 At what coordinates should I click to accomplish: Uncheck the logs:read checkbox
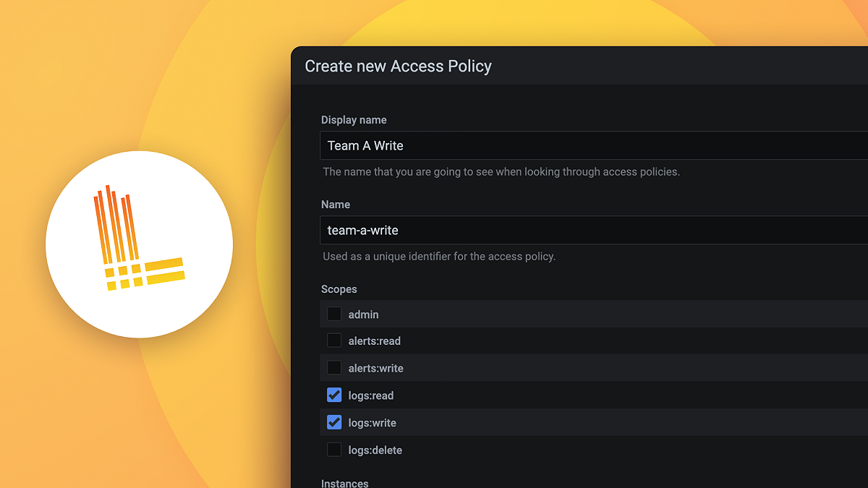(334, 395)
